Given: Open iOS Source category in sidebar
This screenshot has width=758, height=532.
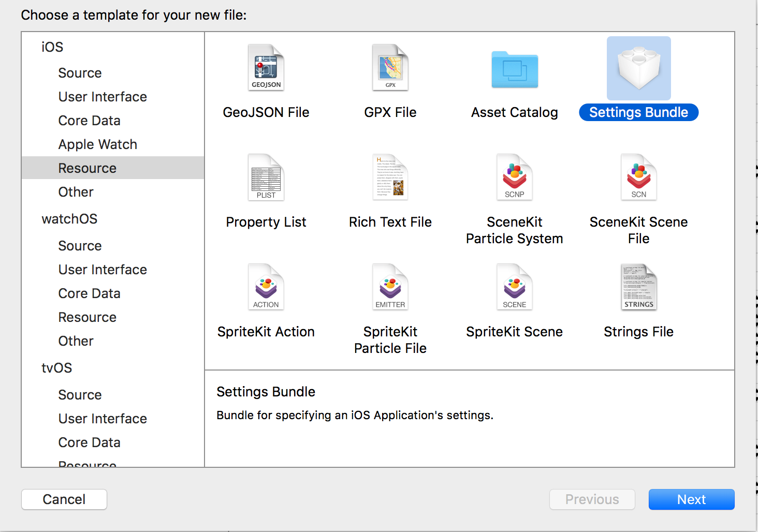Looking at the screenshot, I should pos(80,73).
